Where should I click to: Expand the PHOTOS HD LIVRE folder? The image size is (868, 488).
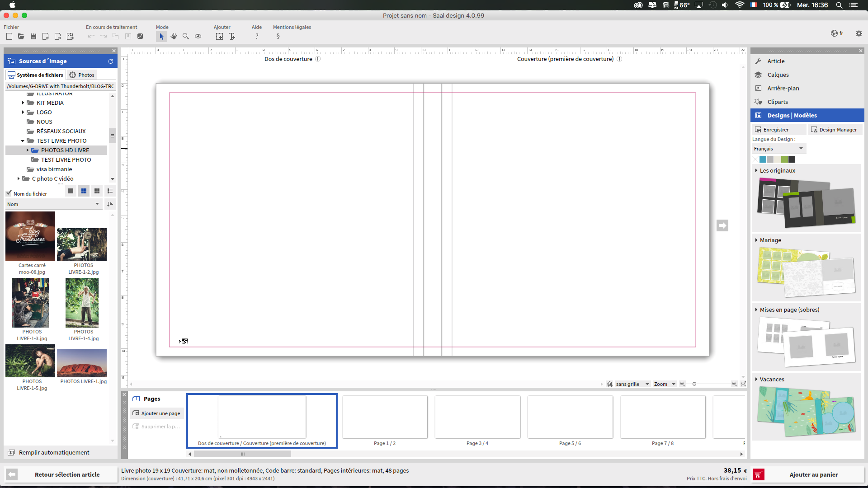(x=28, y=150)
